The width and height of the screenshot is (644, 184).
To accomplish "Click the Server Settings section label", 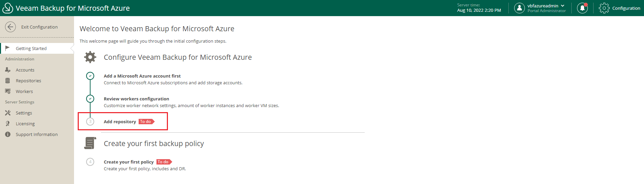I will (20, 102).
